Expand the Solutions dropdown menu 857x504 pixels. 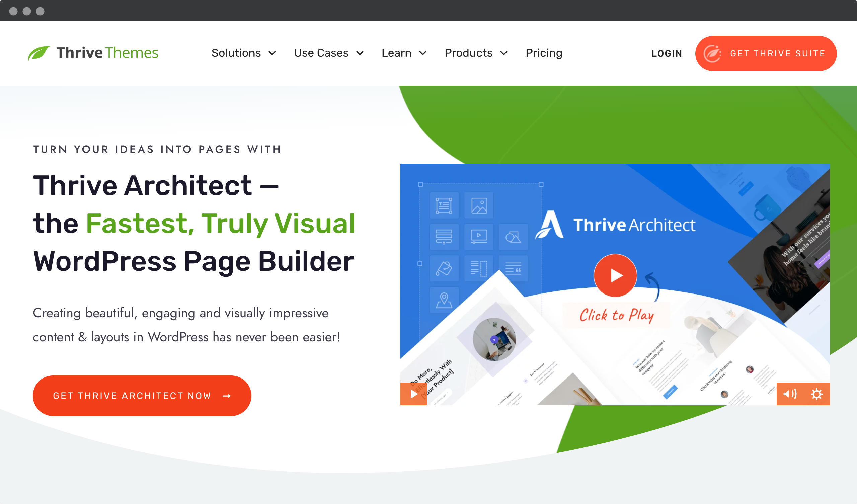pyautogui.click(x=243, y=53)
